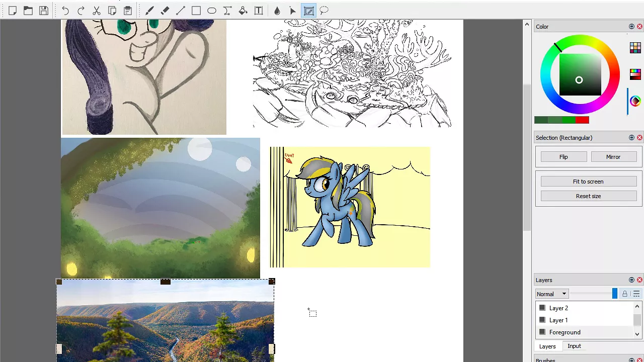Select the Rectangular Selection tool
The height and width of the screenshot is (362, 644).
click(x=308, y=11)
